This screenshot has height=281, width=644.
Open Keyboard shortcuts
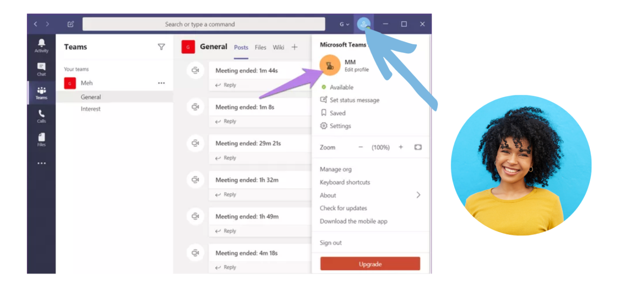coord(345,183)
